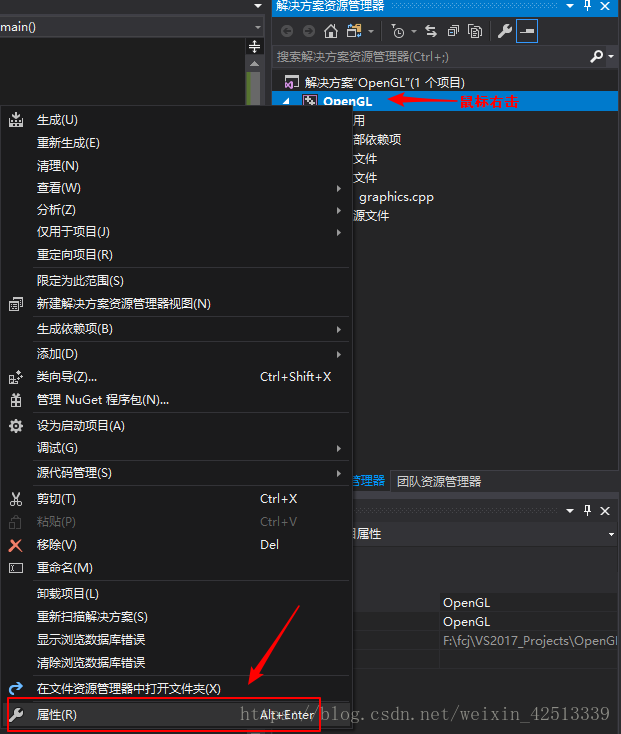
Task: Choose Build (生成) from the context menu
Action: click(x=176, y=120)
